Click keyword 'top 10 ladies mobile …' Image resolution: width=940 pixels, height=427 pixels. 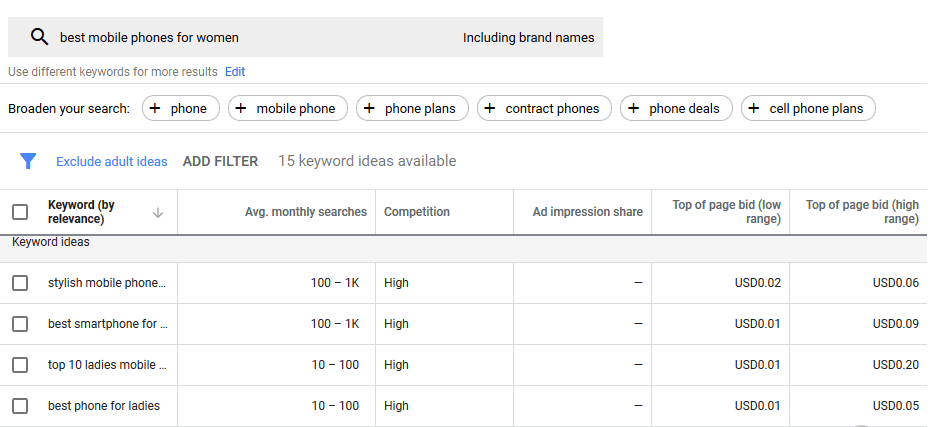pyautogui.click(x=107, y=365)
